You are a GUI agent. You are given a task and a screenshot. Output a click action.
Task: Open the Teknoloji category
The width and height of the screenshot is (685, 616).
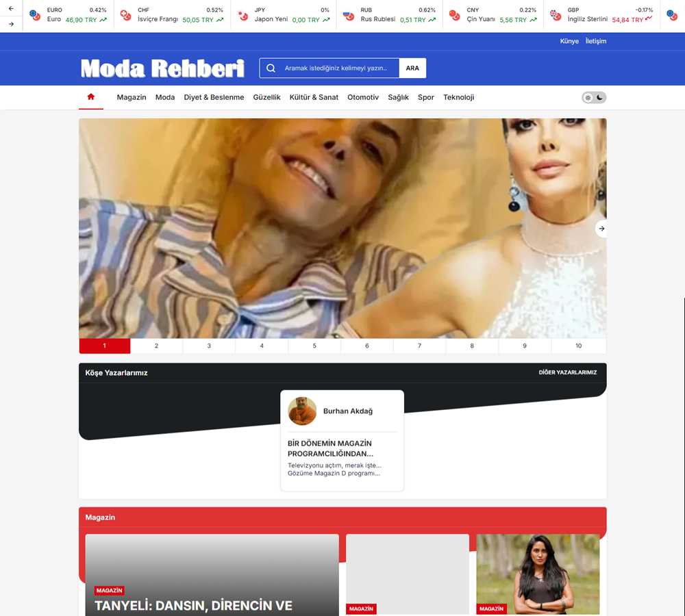coord(459,97)
